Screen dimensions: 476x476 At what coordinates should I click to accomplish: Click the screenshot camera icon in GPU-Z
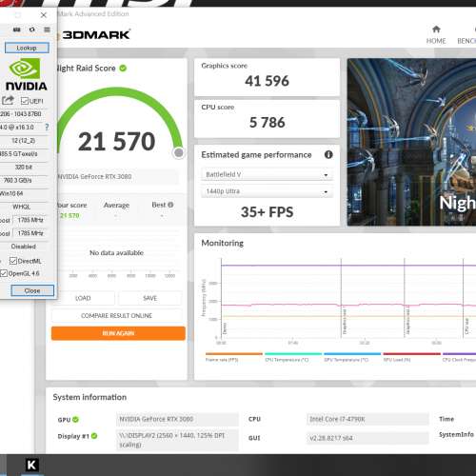pos(17,30)
